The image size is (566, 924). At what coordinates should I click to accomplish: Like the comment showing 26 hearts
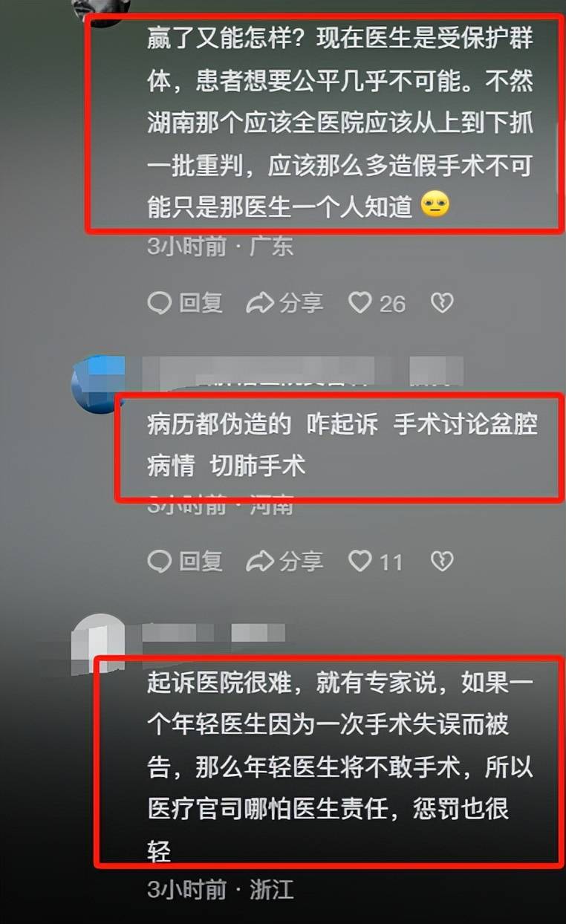click(377, 303)
